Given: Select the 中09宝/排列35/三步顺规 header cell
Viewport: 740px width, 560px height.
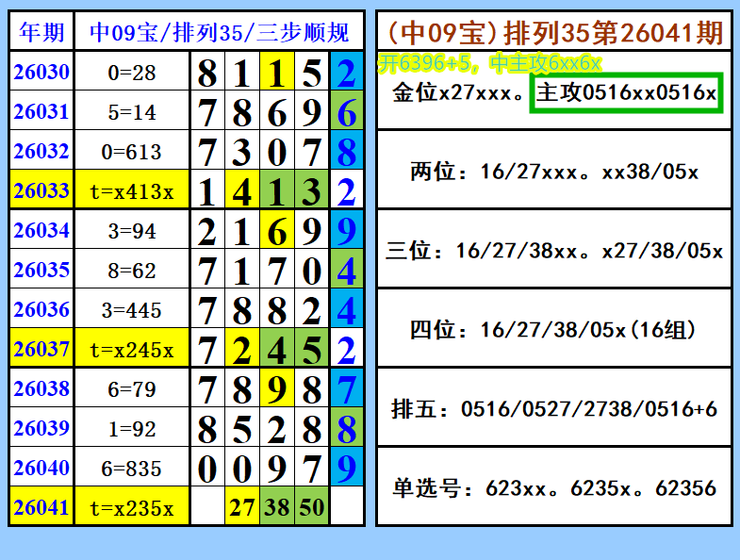Looking at the screenshot, I should pyautogui.click(x=220, y=32).
